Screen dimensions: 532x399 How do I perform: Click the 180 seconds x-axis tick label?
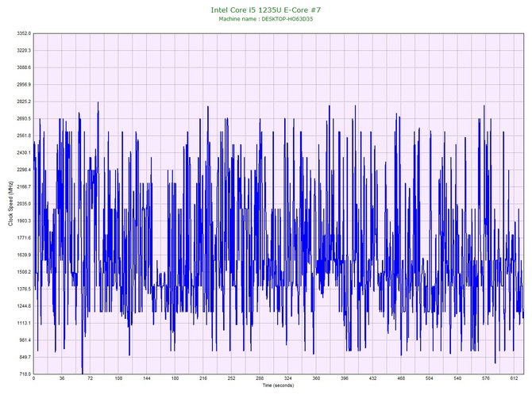pyautogui.click(x=175, y=378)
